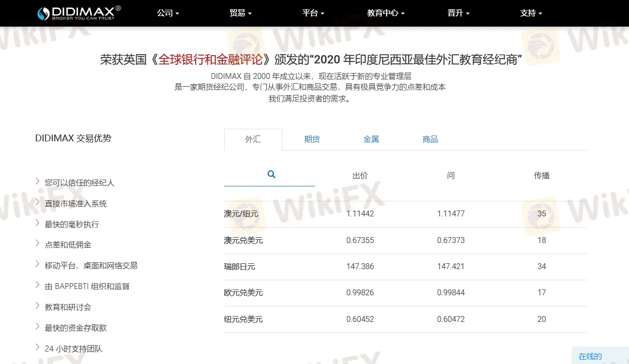
Task: Click ask price 0.67373
Action: click(451, 240)
